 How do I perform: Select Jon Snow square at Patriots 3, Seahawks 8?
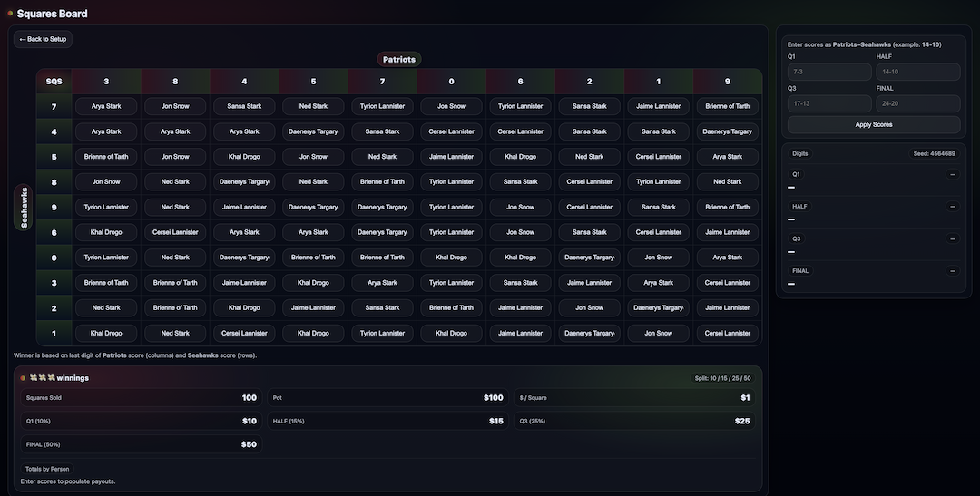106,181
